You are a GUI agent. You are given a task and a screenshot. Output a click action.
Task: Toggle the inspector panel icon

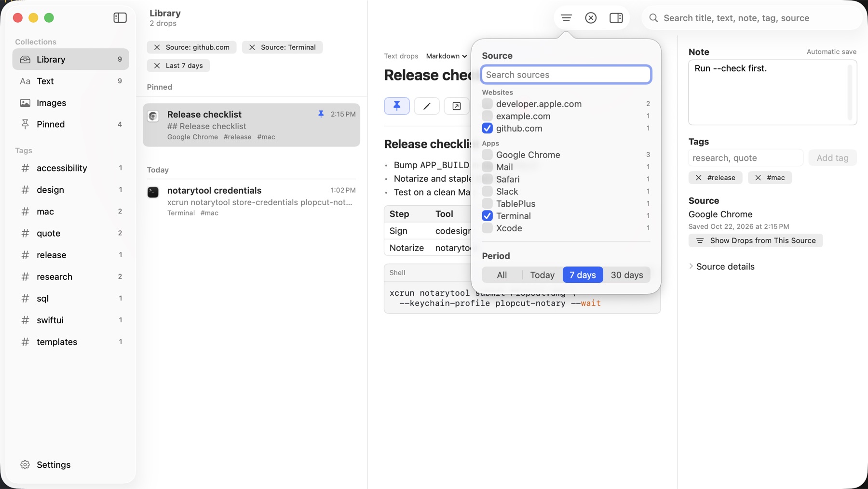click(x=616, y=18)
